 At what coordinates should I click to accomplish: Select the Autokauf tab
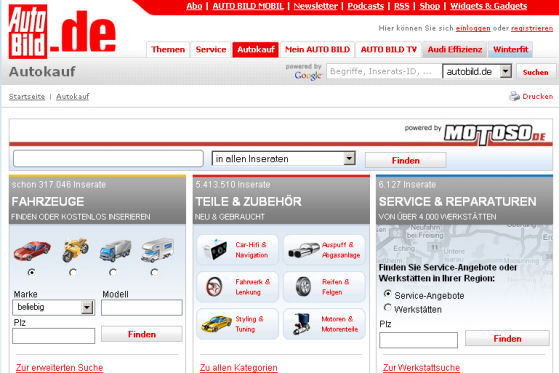point(256,50)
